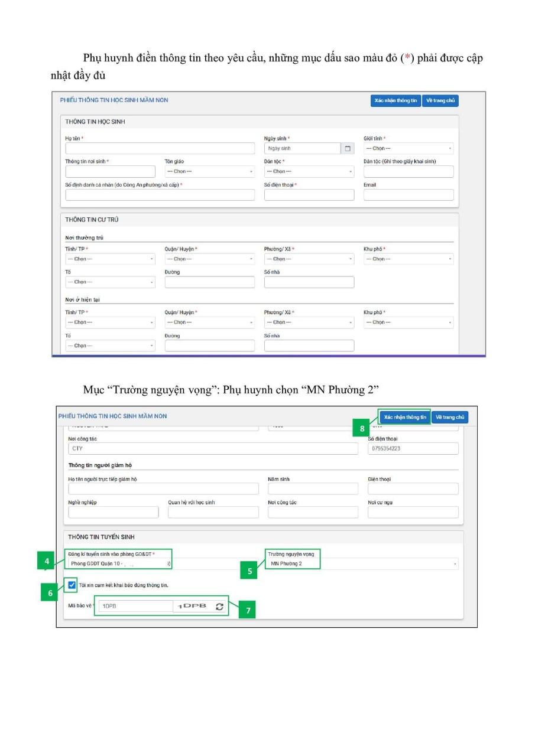Click the Đường field under Nơi ở hiện tại
Image resolution: width=535 pixels, height=756 pixels.
[x=210, y=346]
